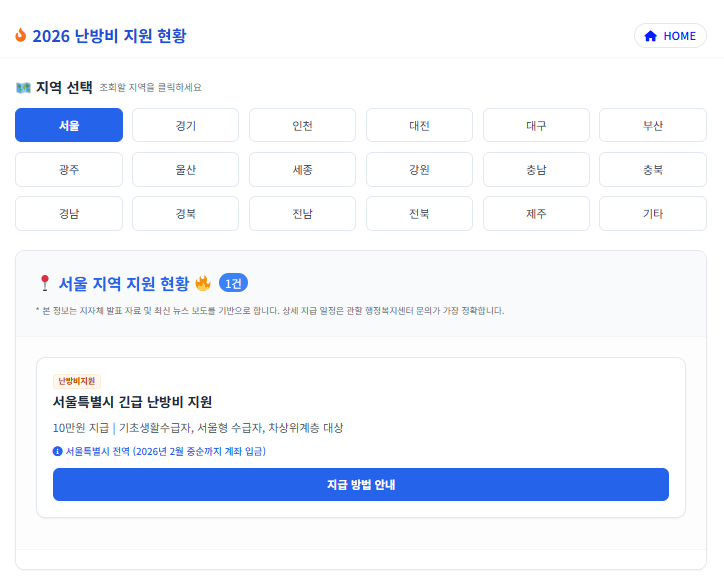724x583 pixels.
Task: Select the 서울 region tab
Action: (69, 125)
